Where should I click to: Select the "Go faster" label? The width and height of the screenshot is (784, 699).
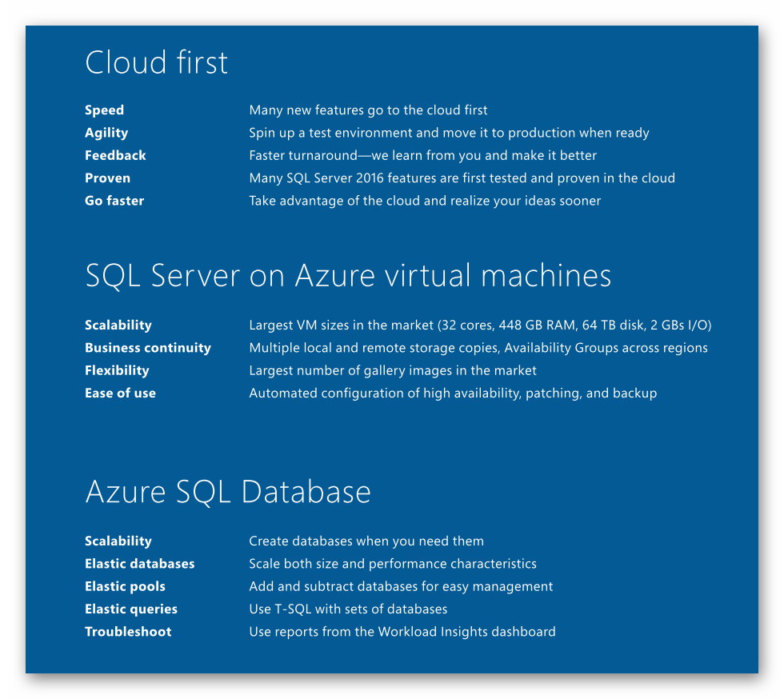114,201
